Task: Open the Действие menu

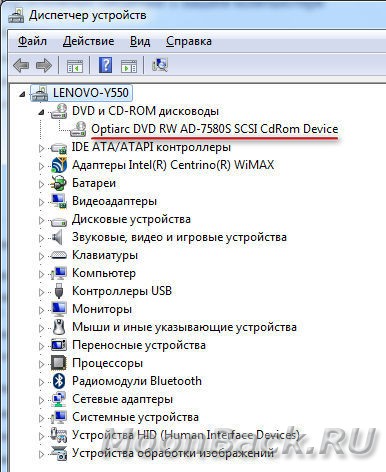Action: pyautogui.click(x=88, y=41)
